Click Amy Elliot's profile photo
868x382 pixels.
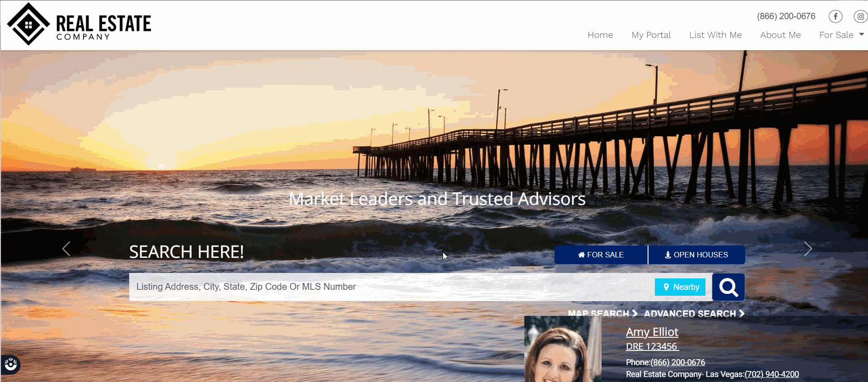click(x=563, y=349)
